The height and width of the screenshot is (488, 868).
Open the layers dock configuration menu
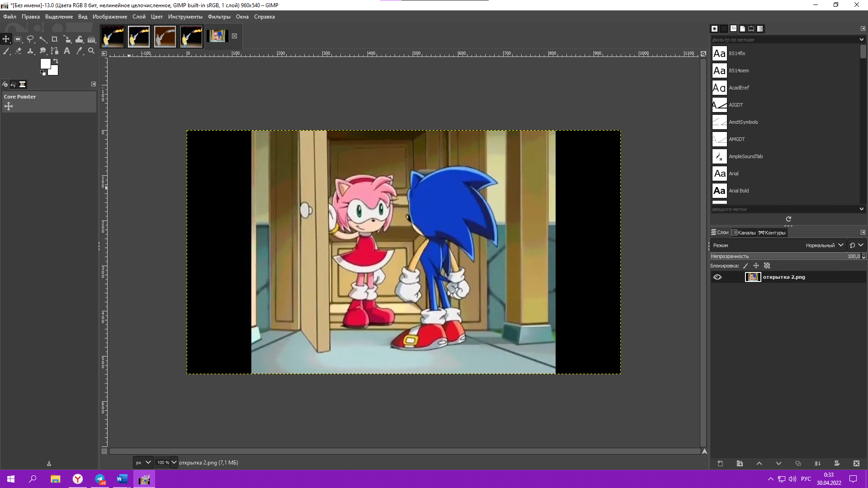coord(863,233)
